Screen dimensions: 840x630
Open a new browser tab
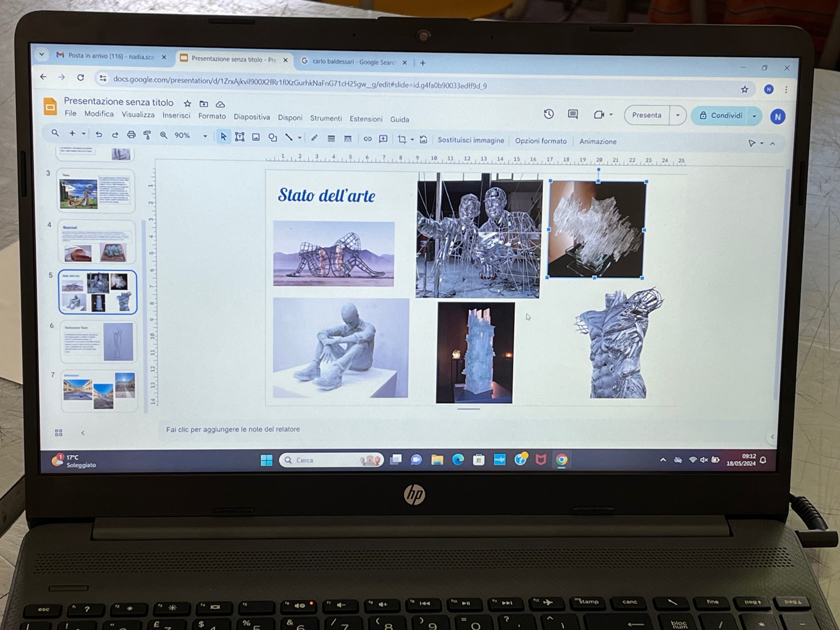coord(423,63)
